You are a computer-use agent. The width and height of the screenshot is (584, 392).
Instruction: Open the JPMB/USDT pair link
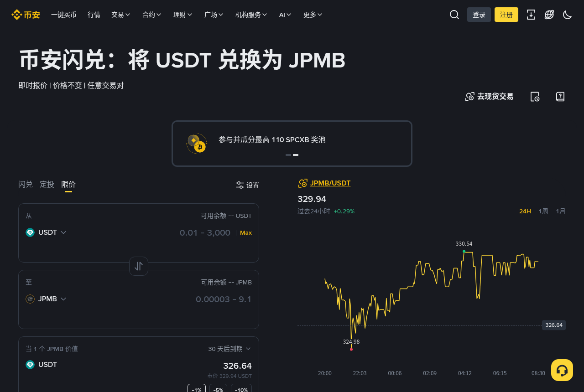pyautogui.click(x=330, y=183)
